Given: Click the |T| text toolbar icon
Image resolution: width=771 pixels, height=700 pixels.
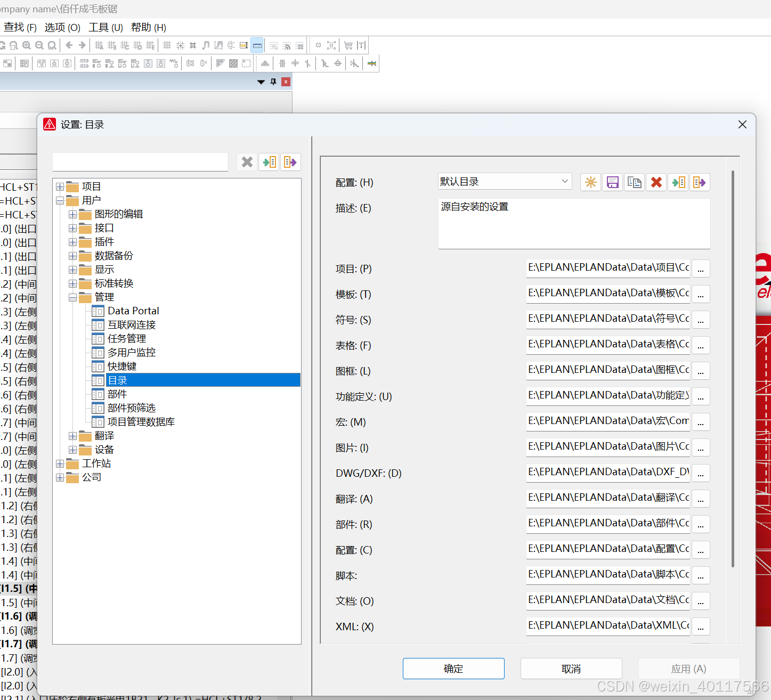Looking at the screenshot, I should [x=361, y=45].
